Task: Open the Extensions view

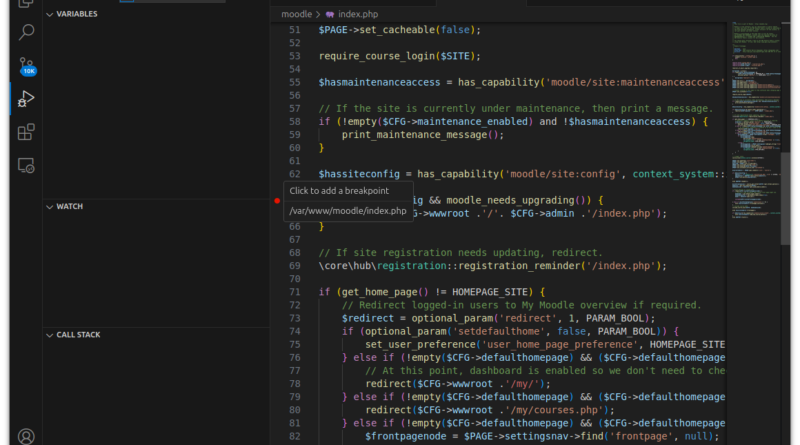Action: click(26, 132)
